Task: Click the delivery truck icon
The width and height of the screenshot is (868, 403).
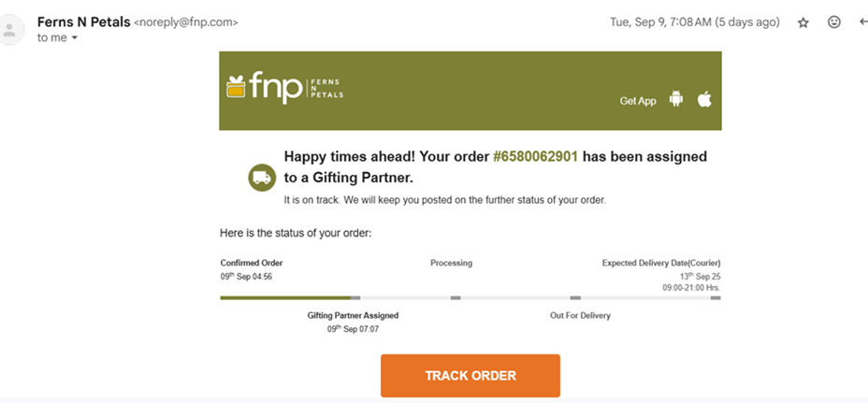Action: pyautogui.click(x=262, y=178)
